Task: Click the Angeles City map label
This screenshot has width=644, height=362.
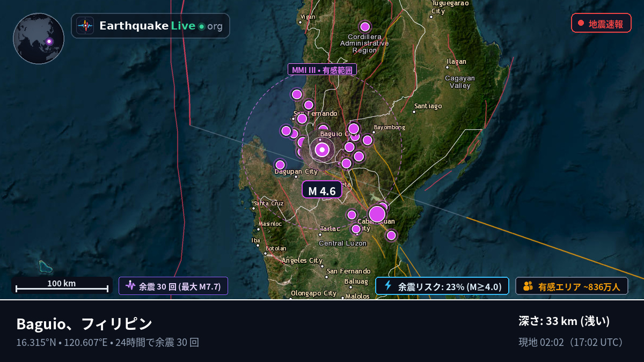Action: click(x=302, y=261)
